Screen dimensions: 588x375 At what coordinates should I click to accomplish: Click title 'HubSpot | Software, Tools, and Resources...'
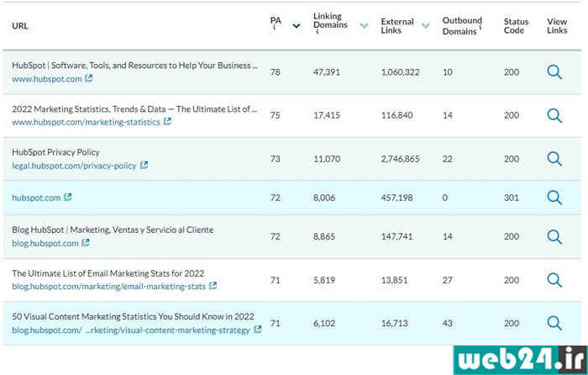134,66
